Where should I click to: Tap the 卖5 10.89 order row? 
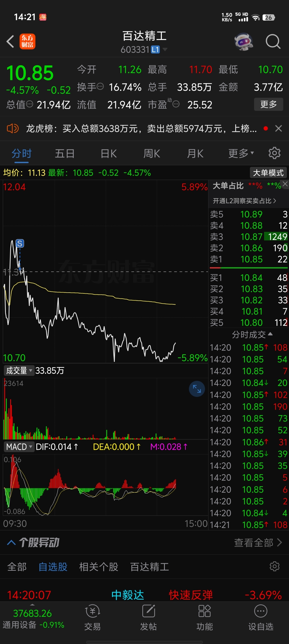tap(249, 214)
